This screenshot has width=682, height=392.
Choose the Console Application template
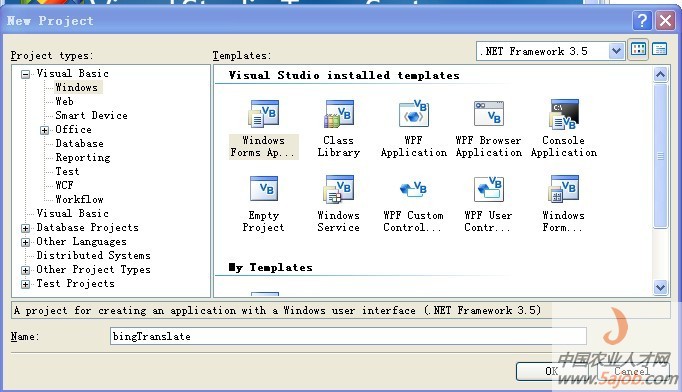(x=564, y=129)
